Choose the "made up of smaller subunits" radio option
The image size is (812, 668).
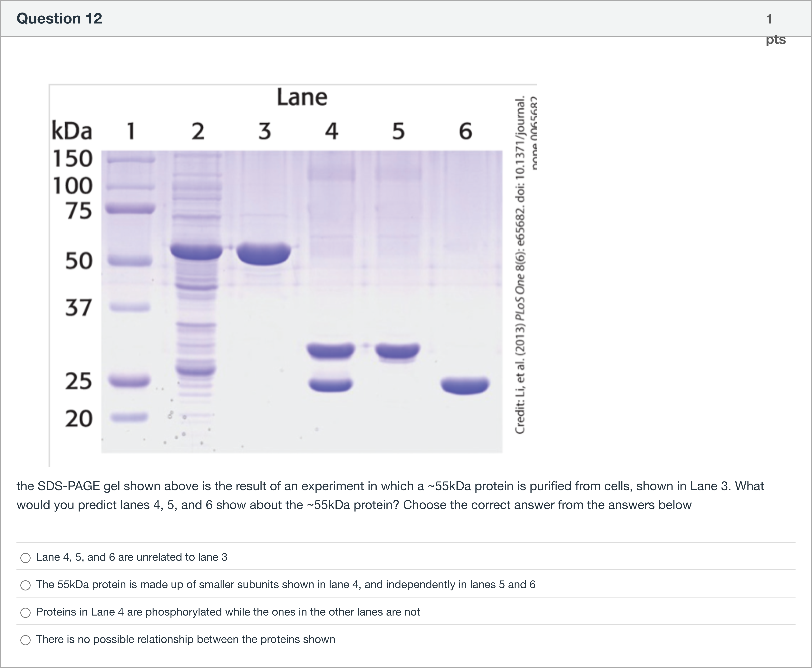(25, 585)
